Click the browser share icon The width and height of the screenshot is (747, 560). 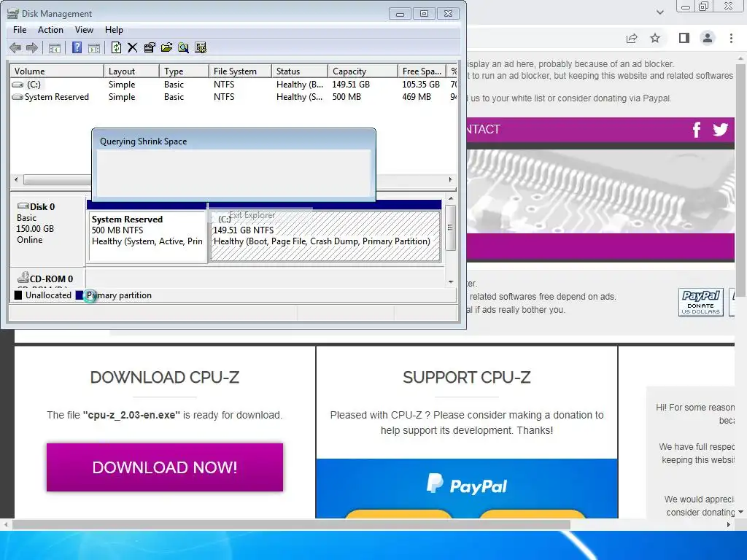pyautogui.click(x=632, y=39)
